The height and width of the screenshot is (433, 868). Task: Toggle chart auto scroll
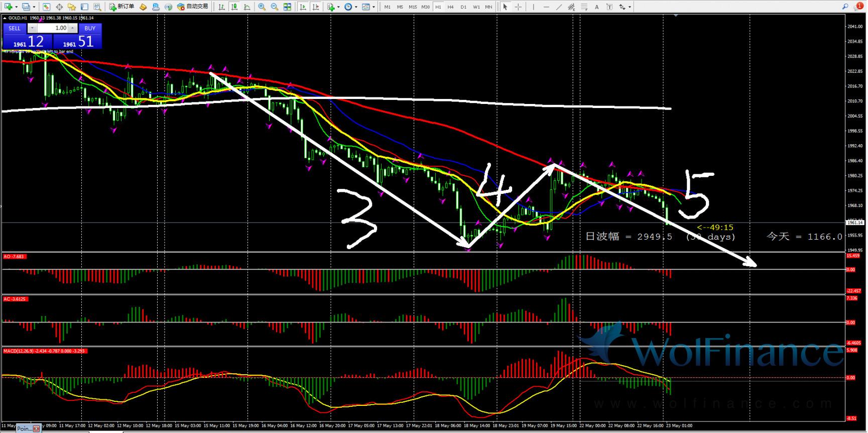[x=303, y=7]
